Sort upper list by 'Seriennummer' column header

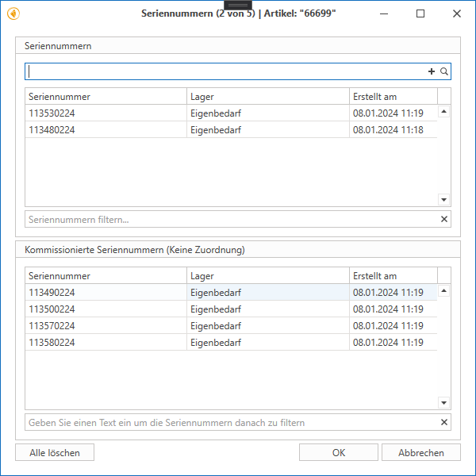pos(105,97)
